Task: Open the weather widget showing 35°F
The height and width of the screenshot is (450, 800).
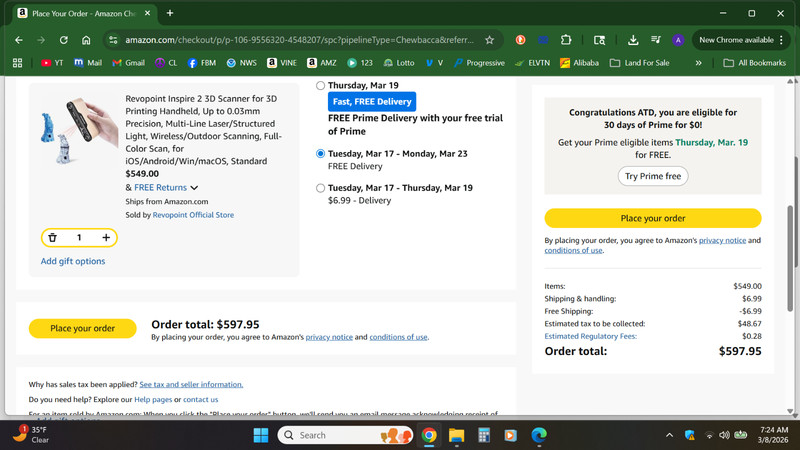Action: click(x=32, y=435)
